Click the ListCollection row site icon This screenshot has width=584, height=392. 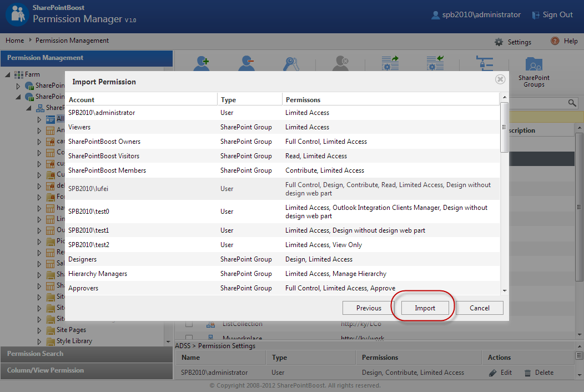click(x=210, y=324)
